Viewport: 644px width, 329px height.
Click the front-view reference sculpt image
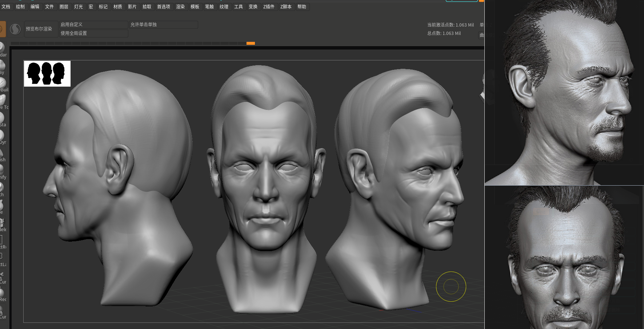[x=564, y=257]
